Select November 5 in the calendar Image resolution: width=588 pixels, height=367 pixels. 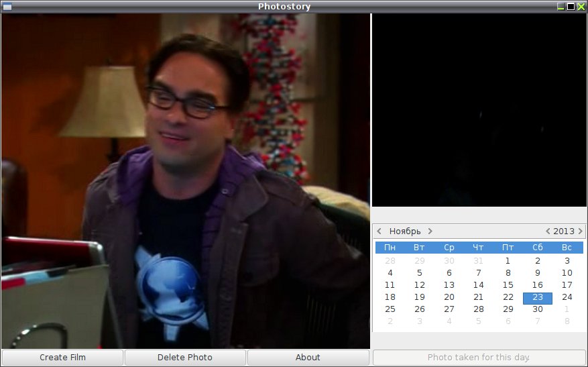click(420, 273)
